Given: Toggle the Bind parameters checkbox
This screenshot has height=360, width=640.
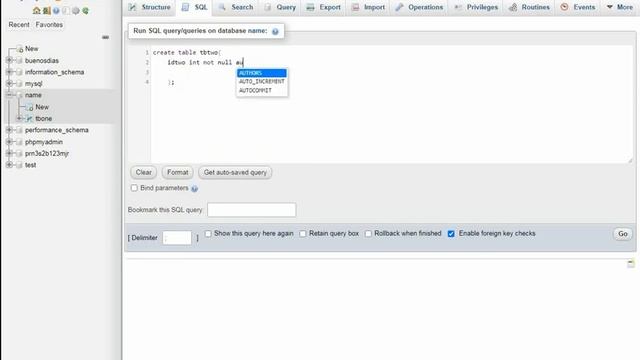Looking at the screenshot, I should 134,188.
